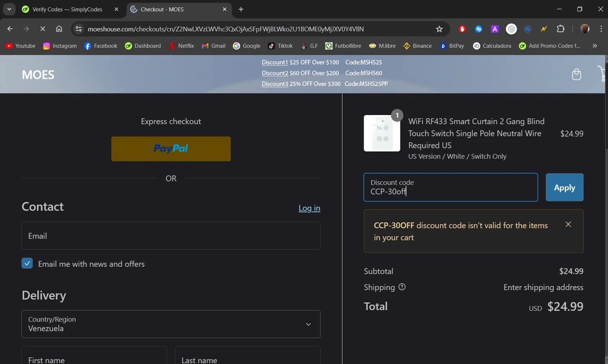The height and width of the screenshot is (364, 608).
Task: Bookmark this page with the star icon
Action: pyautogui.click(x=439, y=29)
